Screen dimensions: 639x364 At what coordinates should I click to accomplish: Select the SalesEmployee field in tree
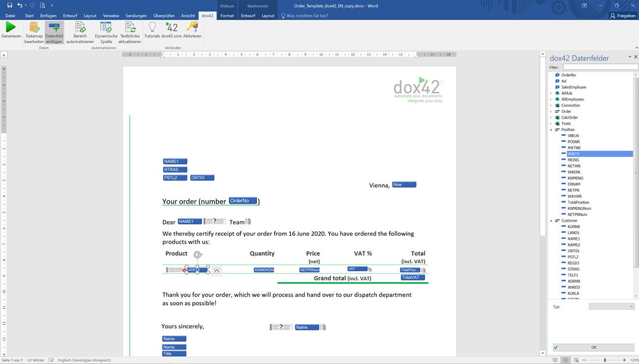pos(574,87)
